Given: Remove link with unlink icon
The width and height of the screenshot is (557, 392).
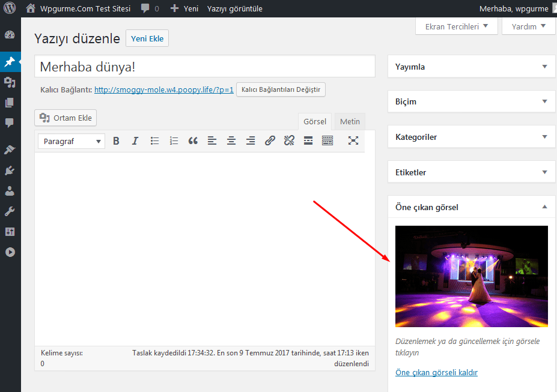Looking at the screenshot, I should [289, 141].
